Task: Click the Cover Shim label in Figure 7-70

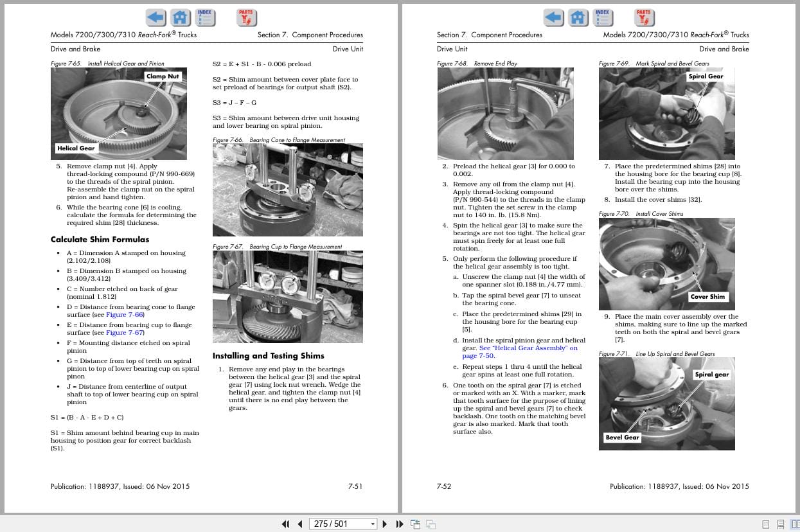Action: [x=707, y=297]
